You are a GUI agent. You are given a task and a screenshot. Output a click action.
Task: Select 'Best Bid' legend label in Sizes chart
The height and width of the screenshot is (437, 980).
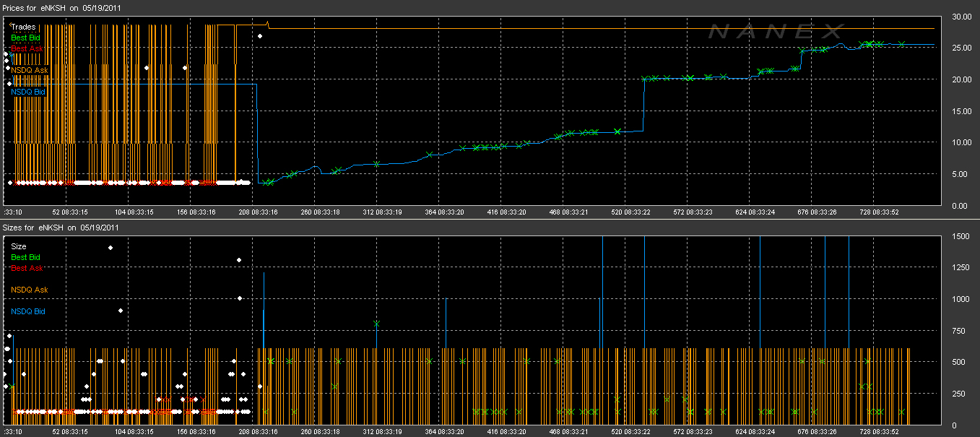coord(26,257)
